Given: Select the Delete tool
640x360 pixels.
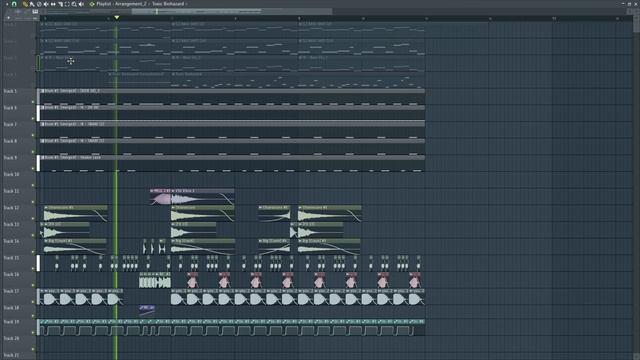Looking at the screenshot, I should coord(39,4).
